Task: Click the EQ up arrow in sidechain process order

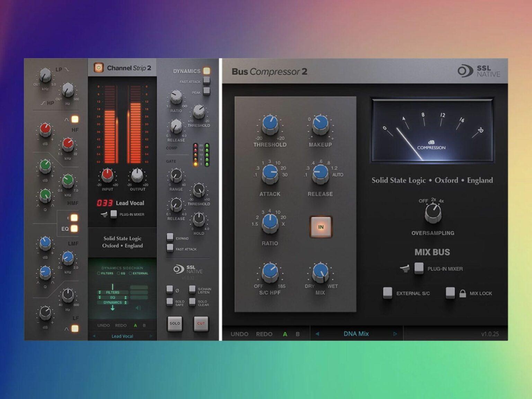Action: [125, 298]
